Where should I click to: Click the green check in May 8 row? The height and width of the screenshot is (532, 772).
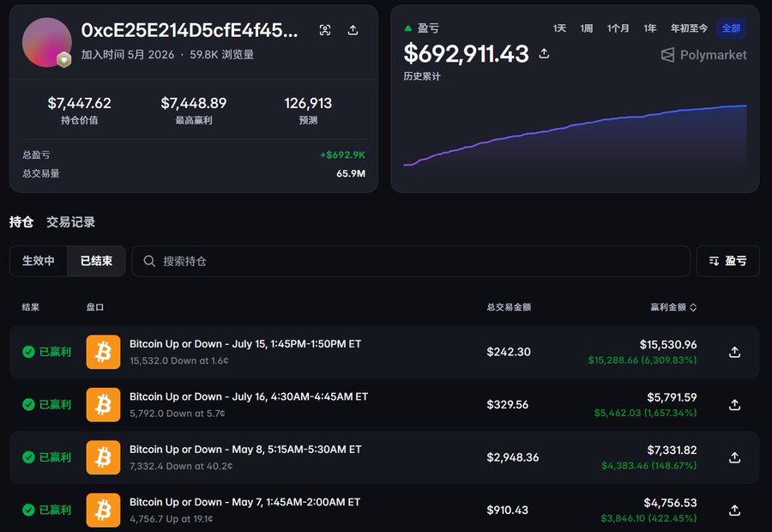click(x=28, y=457)
